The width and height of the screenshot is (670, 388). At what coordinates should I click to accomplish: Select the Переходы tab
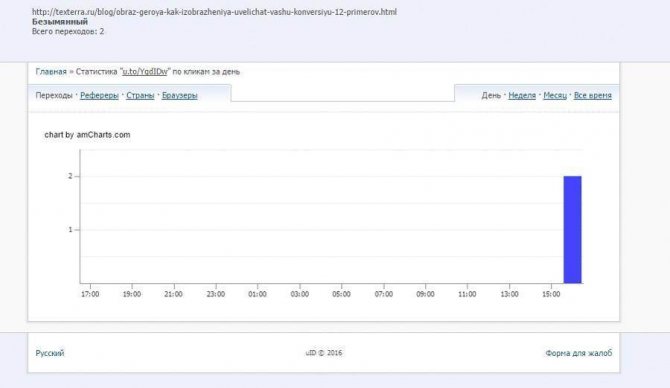(x=54, y=95)
